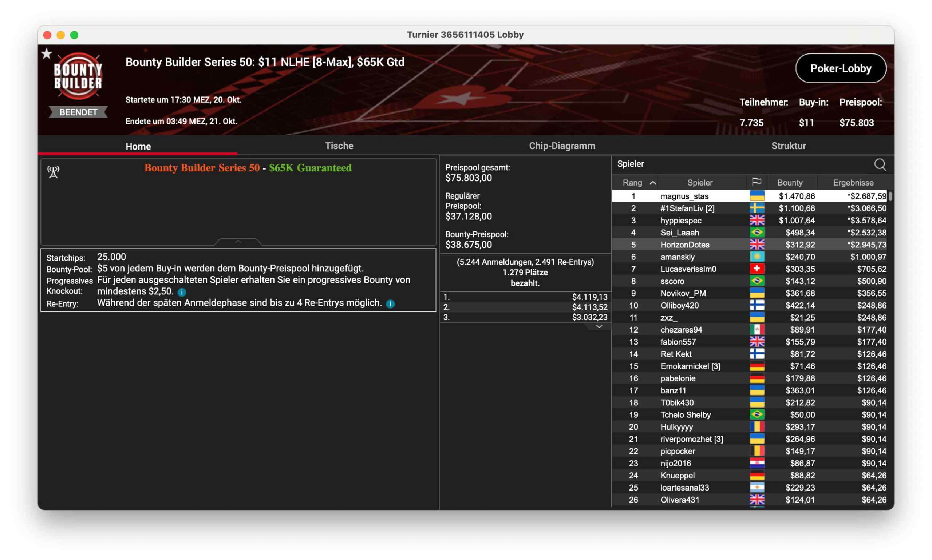Click Re-Entry info icon
The image size is (932, 560).
point(390,304)
